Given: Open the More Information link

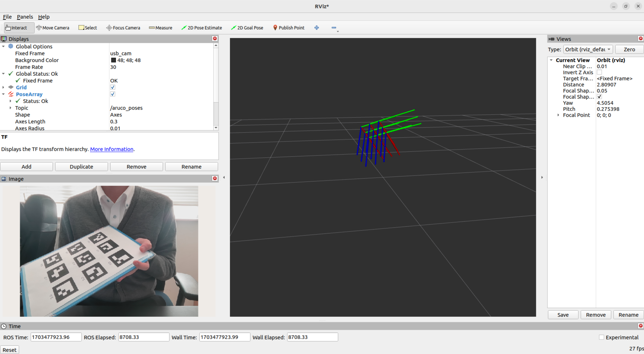Looking at the screenshot, I should coord(112,149).
